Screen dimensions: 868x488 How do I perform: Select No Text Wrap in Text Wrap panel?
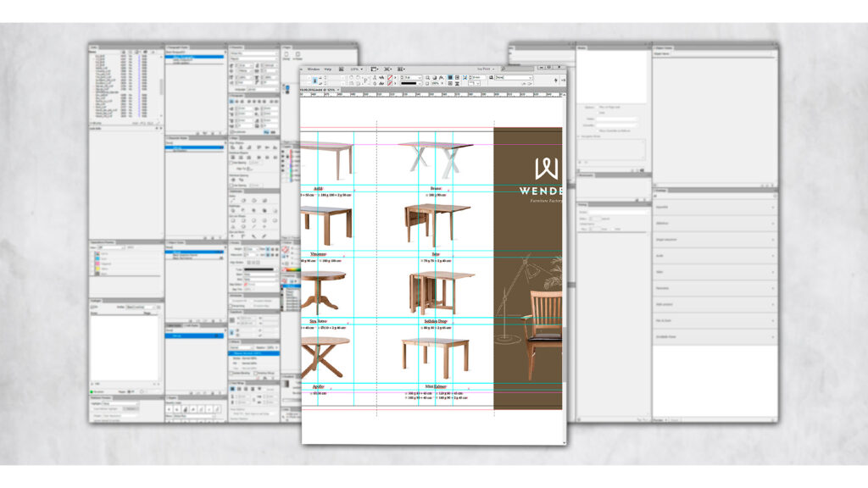click(x=232, y=388)
